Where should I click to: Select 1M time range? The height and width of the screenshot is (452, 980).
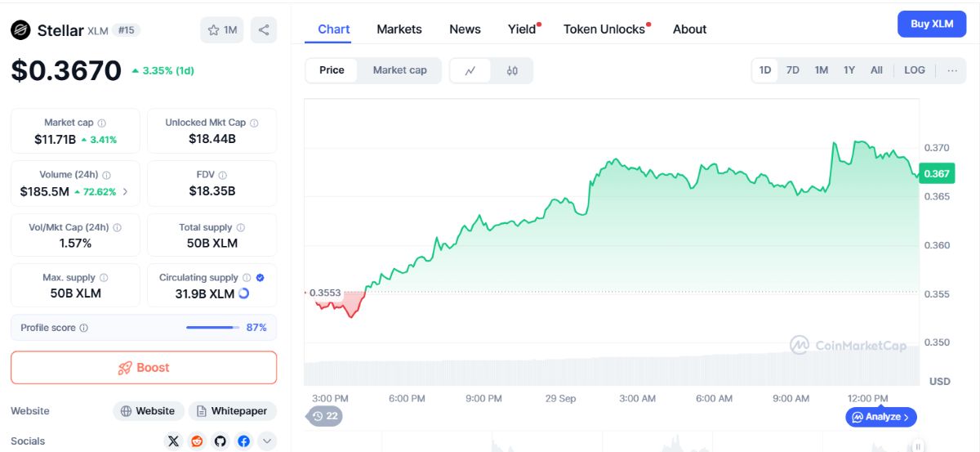(822, 70)
